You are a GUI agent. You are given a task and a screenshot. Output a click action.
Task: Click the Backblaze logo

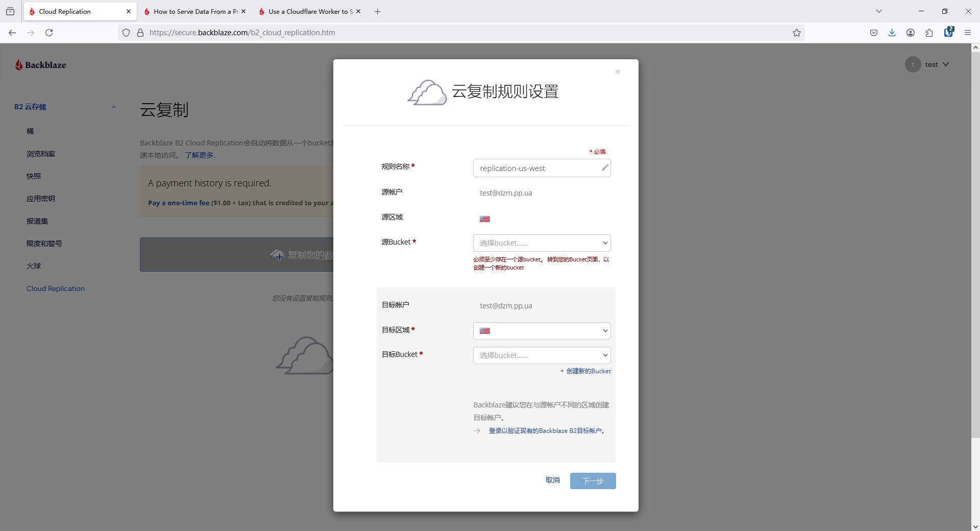tap(41, 65)
